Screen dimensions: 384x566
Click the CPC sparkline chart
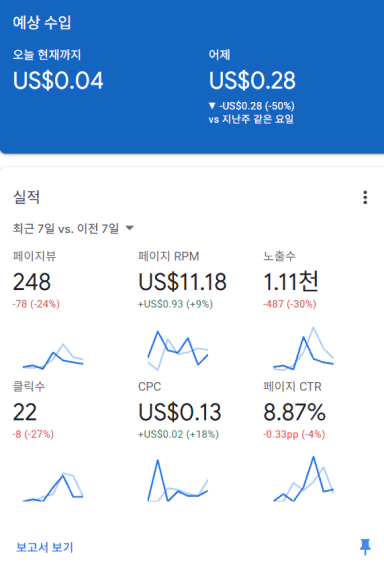[178, 480]
